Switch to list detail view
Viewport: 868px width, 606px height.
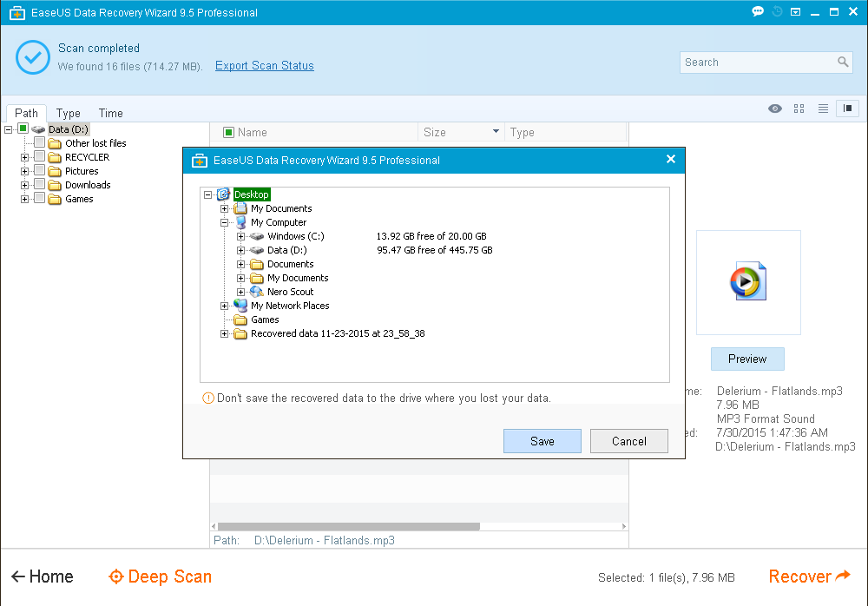pyautogui.click(x=823, y=109)
